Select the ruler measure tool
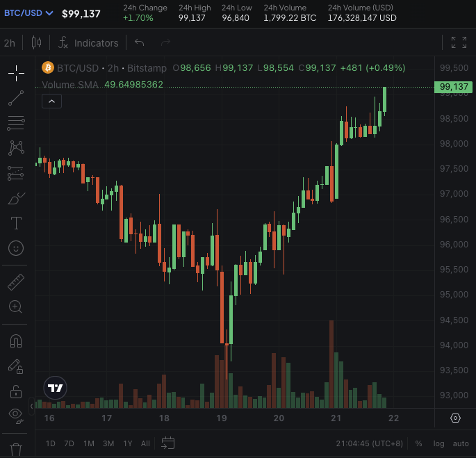This screenshot has width=476, height=458. 16,282
